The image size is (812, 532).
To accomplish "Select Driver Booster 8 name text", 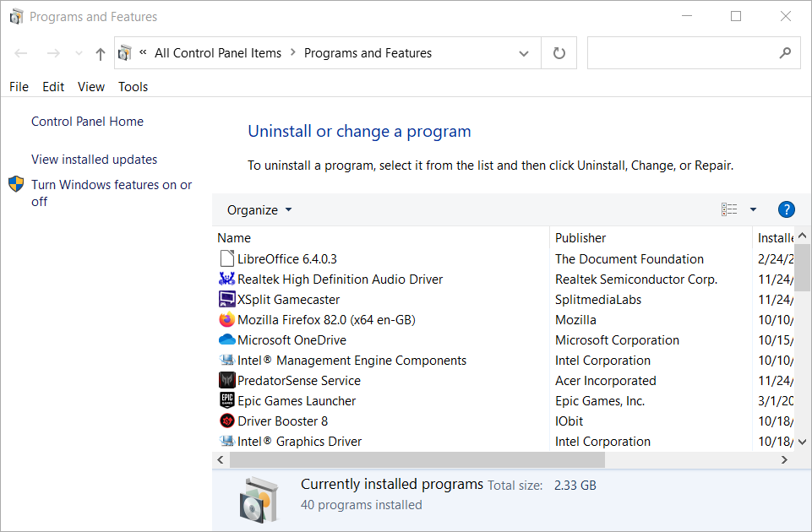I will pos(283,421).
